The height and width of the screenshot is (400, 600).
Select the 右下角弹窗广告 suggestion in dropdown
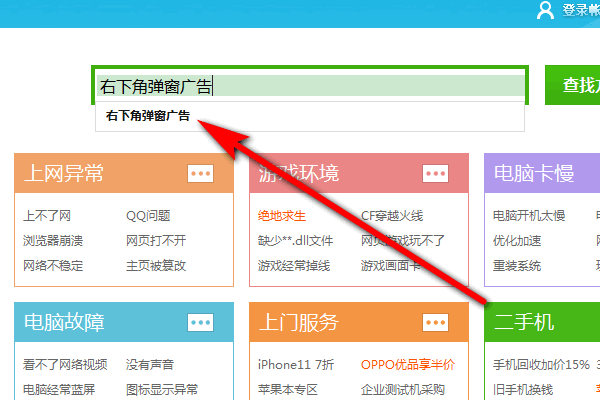[310, 116]
